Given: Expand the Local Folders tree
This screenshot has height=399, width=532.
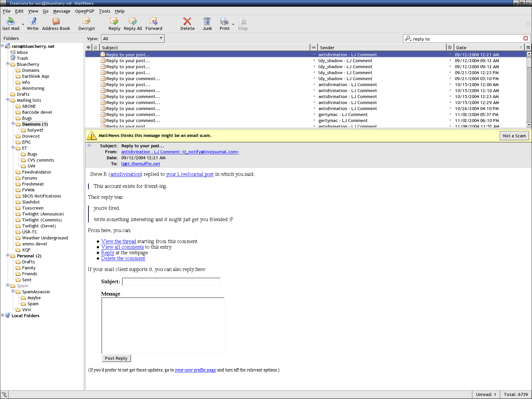Looking at the screenshot, I should click(x=3, y=315).
